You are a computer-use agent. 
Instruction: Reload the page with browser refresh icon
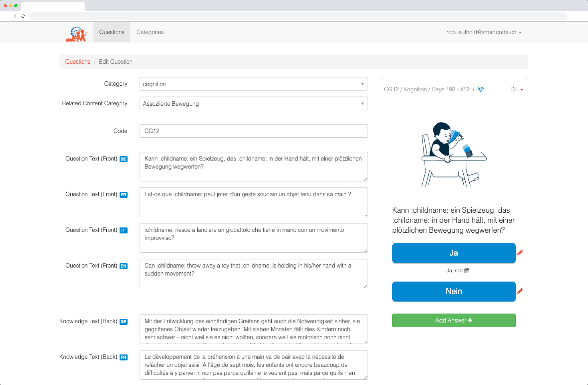[x=23, y=16]
